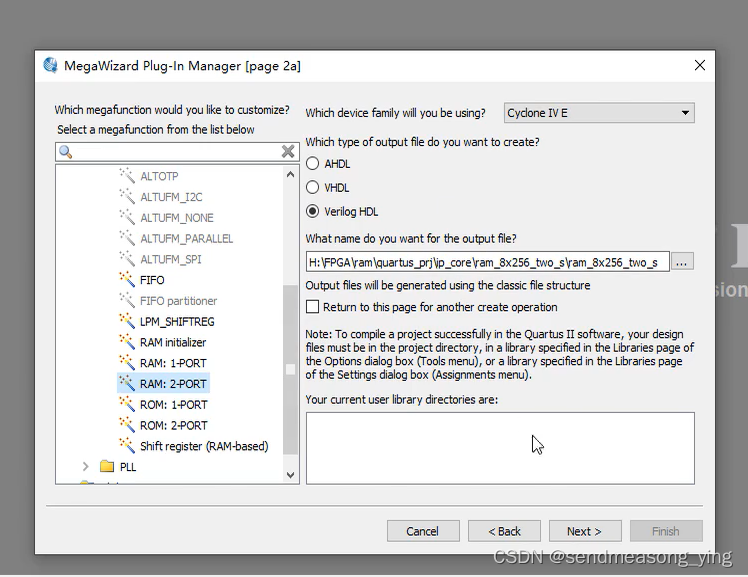Select ROM: 1-PORT in the list

[174, 404]
